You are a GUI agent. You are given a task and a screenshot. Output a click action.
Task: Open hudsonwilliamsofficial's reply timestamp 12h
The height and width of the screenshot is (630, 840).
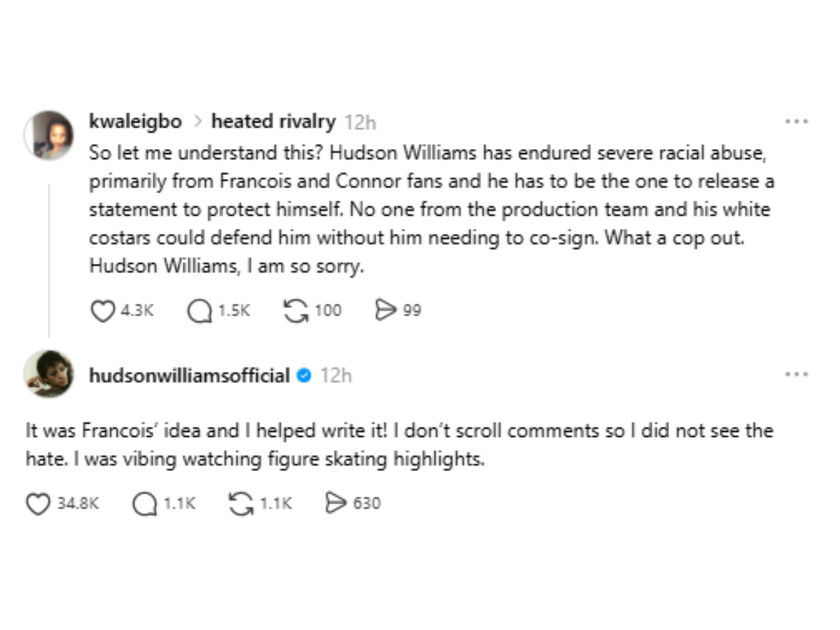tap(336, 376)
